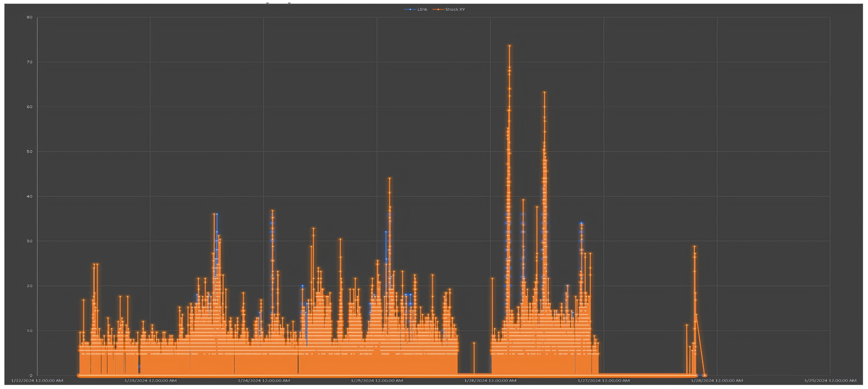Click the 50 value on vertical axis

30,152
